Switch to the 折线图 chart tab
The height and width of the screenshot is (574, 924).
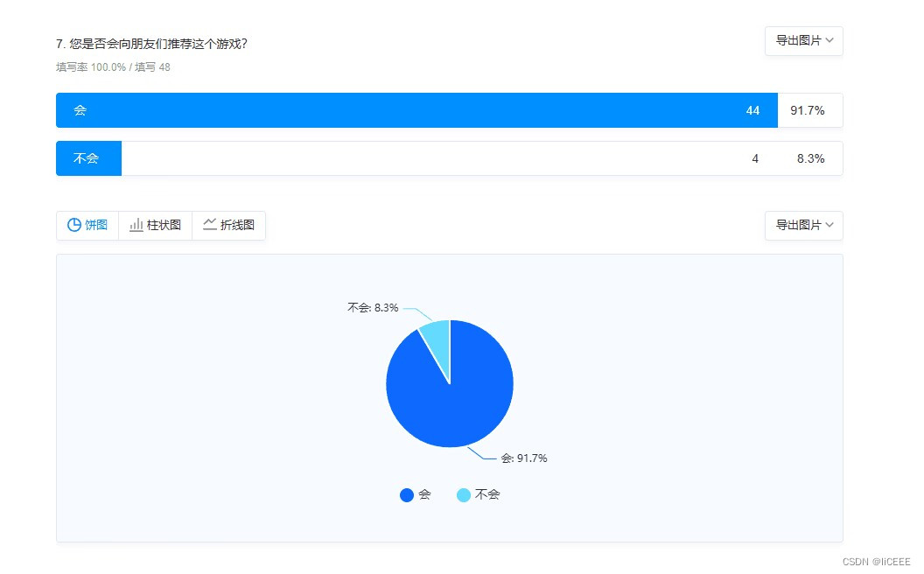pyautogui.click(x=229, y=225)
